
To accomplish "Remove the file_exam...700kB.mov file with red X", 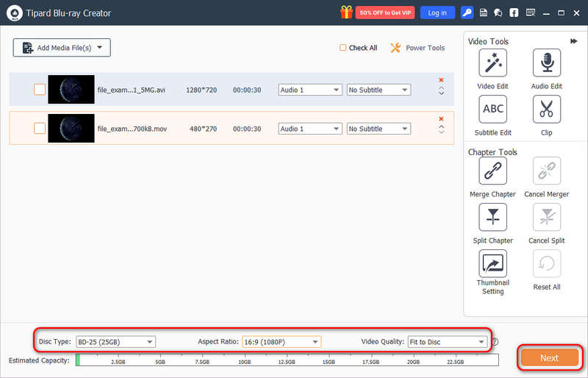I will point(442,119).
